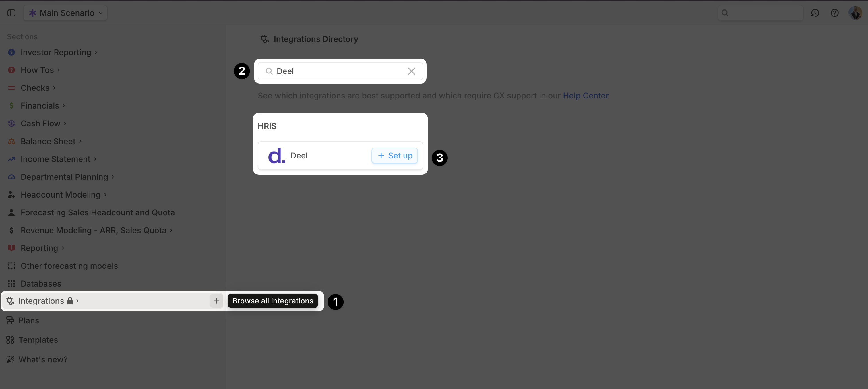Open the Main Scenario dropdown
This screenshot has width=868, height=389.
pos(65,13)
